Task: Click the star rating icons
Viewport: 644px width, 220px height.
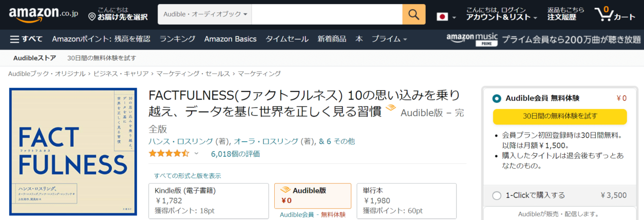Action: click(x=169, y=153)
